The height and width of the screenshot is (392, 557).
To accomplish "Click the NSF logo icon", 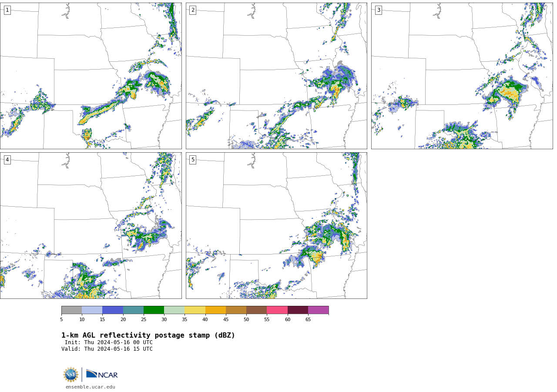I will 71,375.
